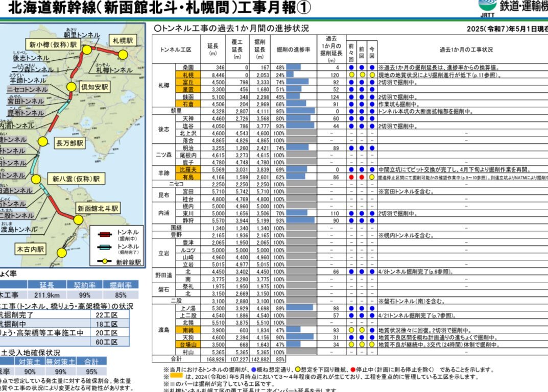Click the cyan tunnel (掘削完了) legend symbol

pyautogui.click(x=105, y=248)
